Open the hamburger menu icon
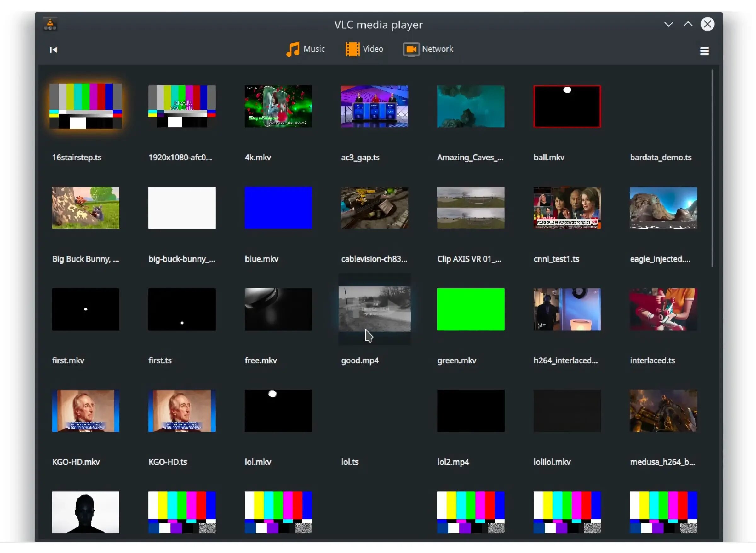Screen dimensions: 756x553 704,51
